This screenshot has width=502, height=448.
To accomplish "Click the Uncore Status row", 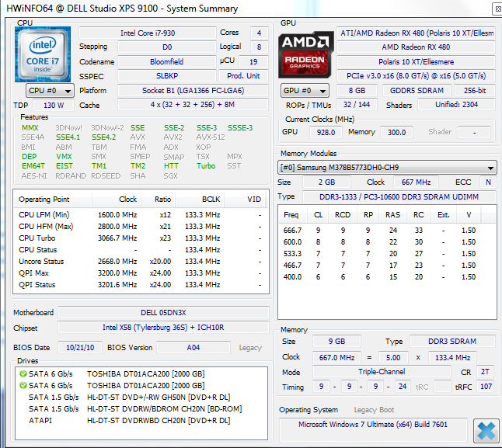I will (x=141, y=262).
